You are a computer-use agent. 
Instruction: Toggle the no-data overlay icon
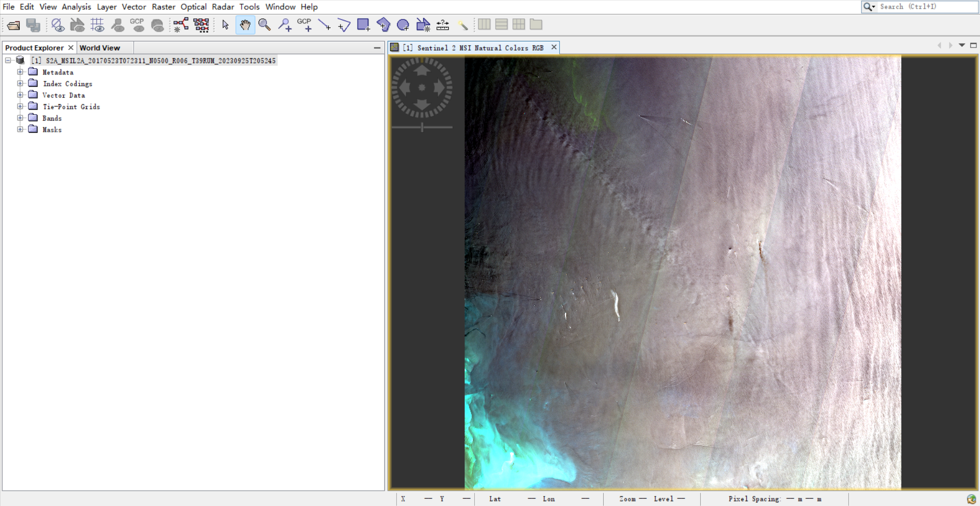click(x=58, y=25)
